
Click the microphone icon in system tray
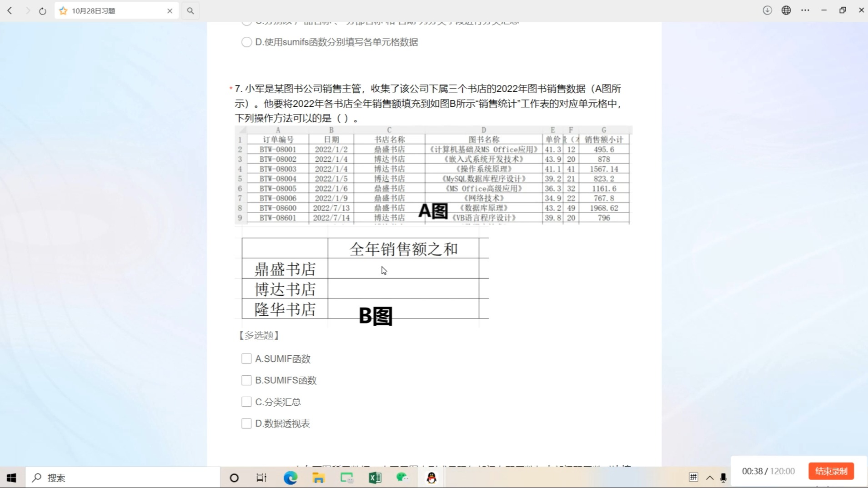[x=723, y=478]
